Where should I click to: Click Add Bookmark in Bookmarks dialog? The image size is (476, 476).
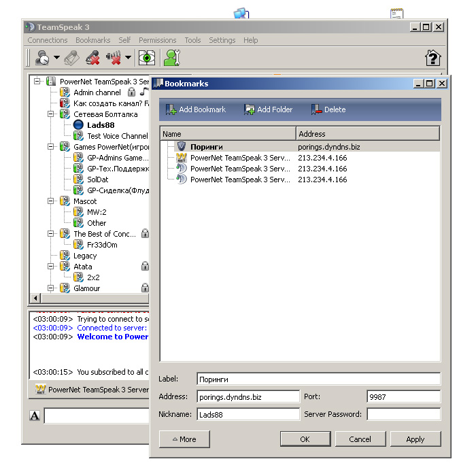click(x=196, y=109)
